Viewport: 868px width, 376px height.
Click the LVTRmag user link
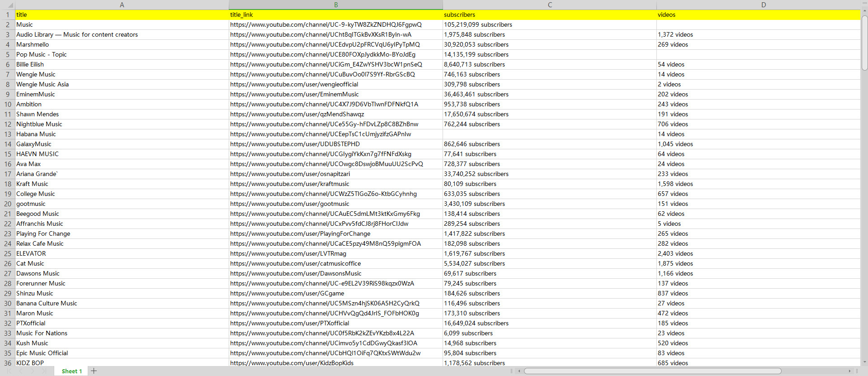(288, 253)
